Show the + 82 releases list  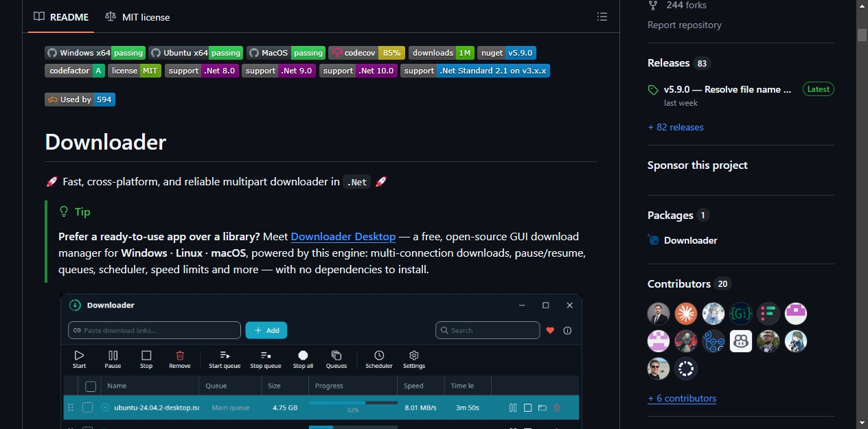(676, 127)
